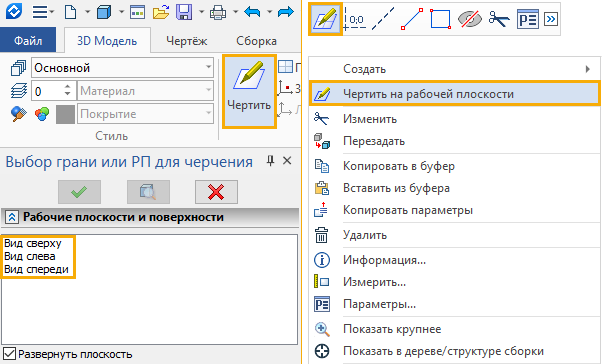The width and height of the screenshot is (602, 364).
Task: Open the hamburger menu icon
Action: coord(40,12)
